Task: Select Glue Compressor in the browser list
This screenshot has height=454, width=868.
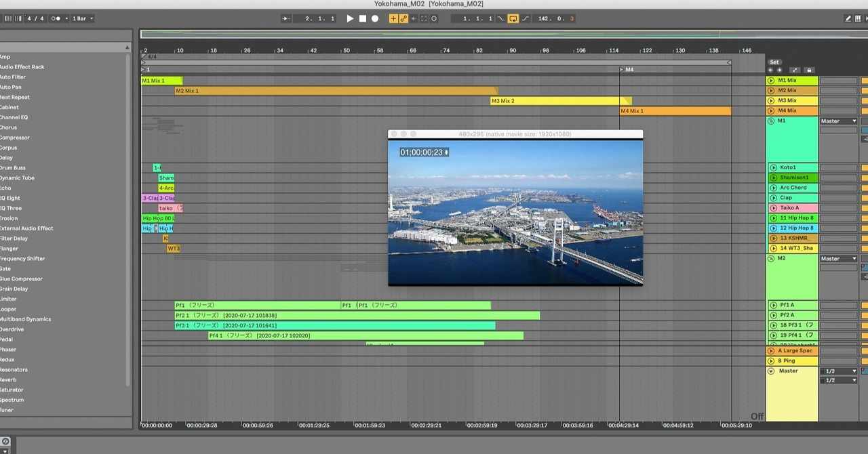Action: coord(21,278)
